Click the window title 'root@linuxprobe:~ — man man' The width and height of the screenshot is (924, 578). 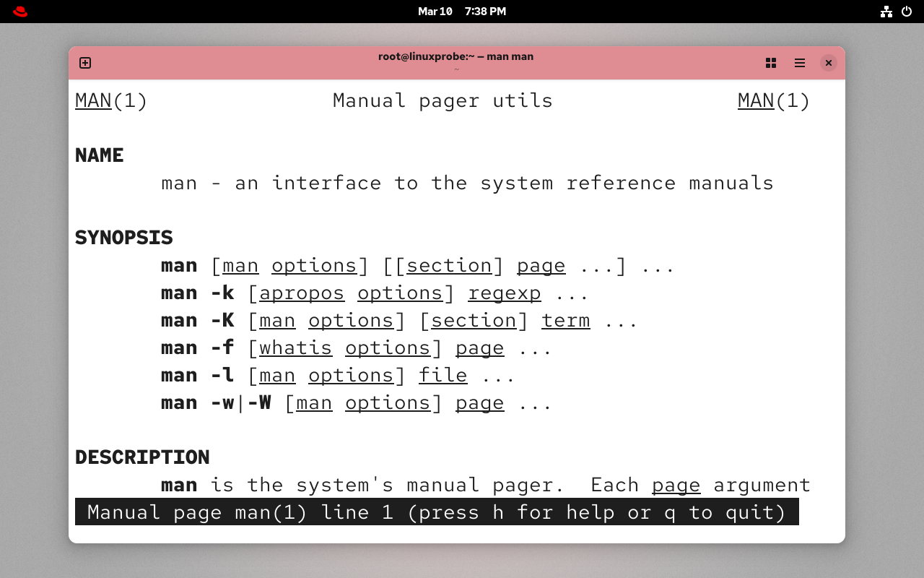456,56
